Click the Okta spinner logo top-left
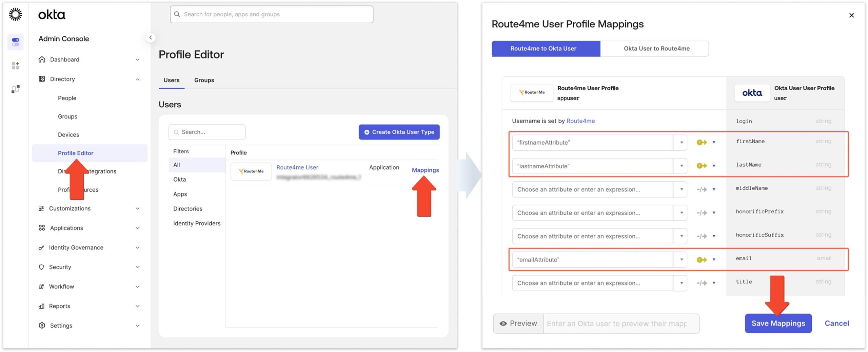Viewport: 868px width, 352px height. 15,15
